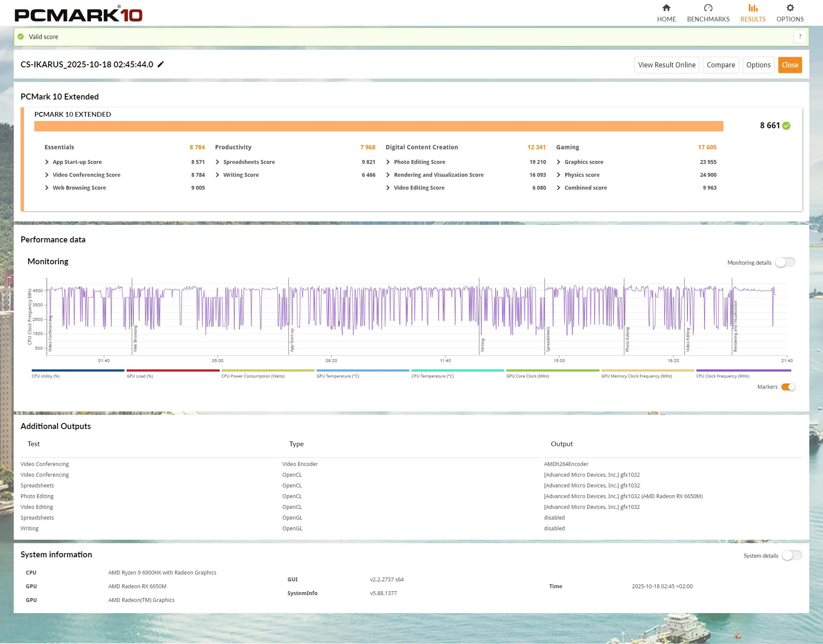Click the View Result Online button
This screenshot has width=823, height=644.
666,65
